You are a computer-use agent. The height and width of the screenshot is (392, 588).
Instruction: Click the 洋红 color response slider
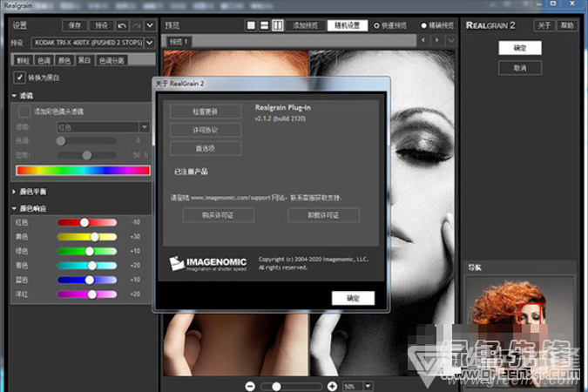pyautogui.click(x=86, y=294)
